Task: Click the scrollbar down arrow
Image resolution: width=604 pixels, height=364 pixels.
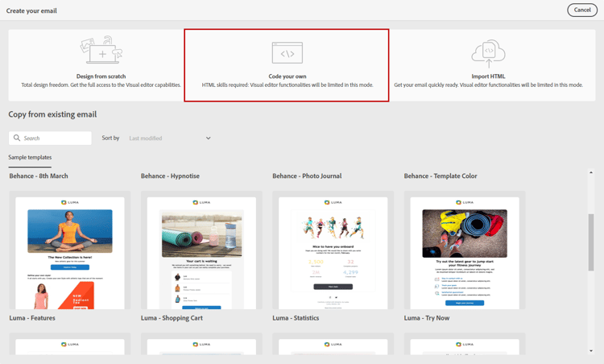Action: pos(591,351)
